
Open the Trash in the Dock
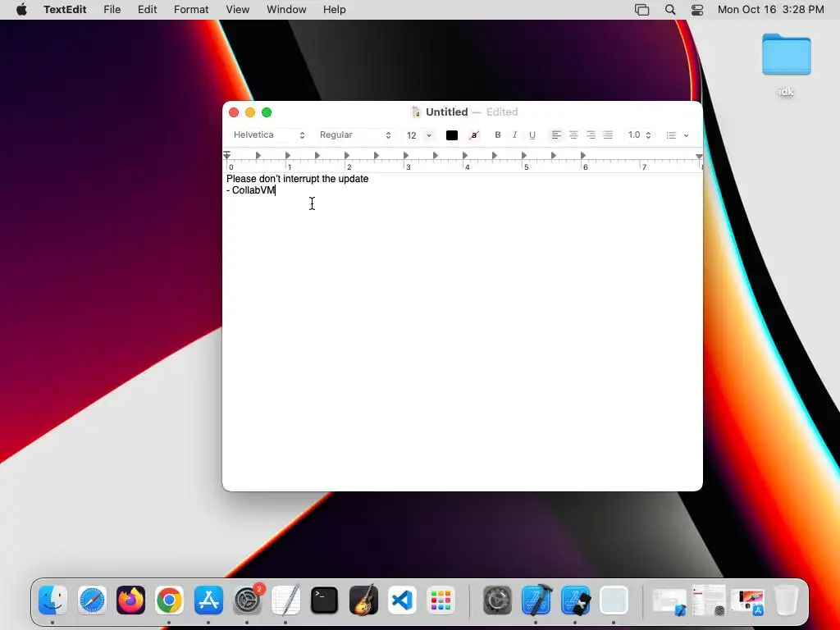tap(787, 600)
